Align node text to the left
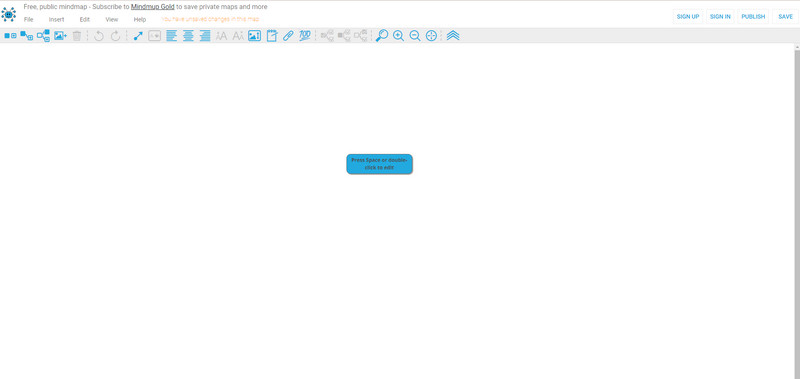Screen dimensions: 800x379 [x=172, y=36]
